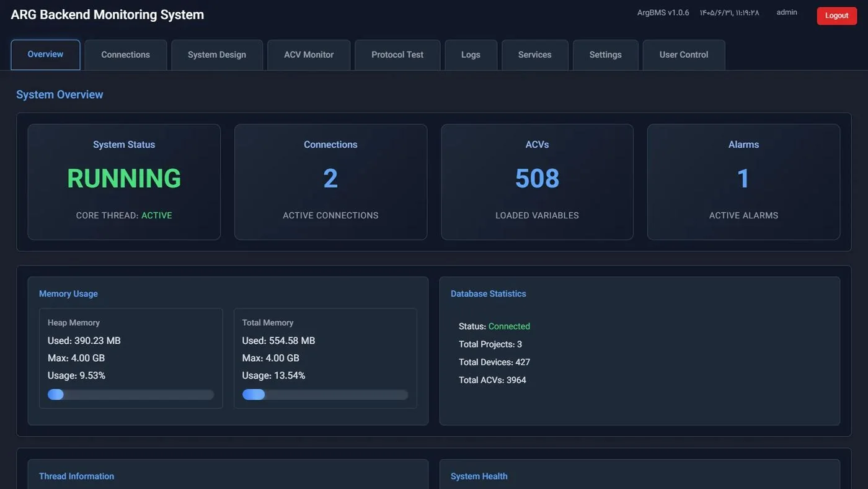Click the Usage: 9.53% text
Image resolution: width=868 pixels, height=489 pixels.
point(77,375)
